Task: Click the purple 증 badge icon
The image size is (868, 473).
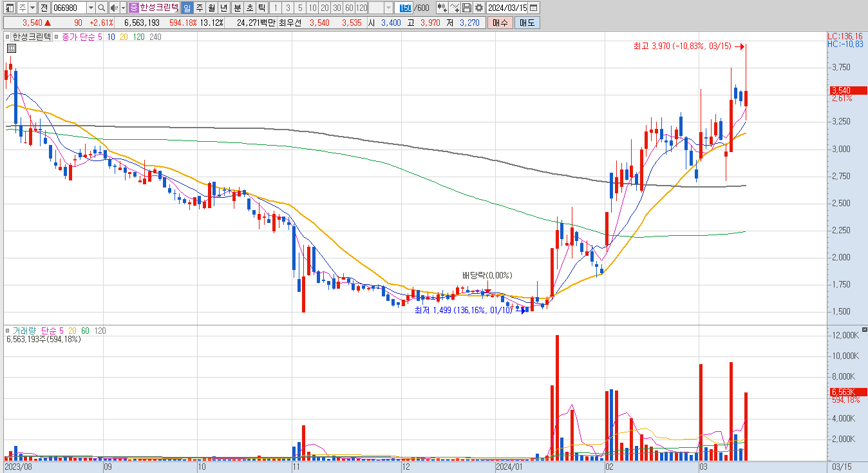Action: (133, 8)
